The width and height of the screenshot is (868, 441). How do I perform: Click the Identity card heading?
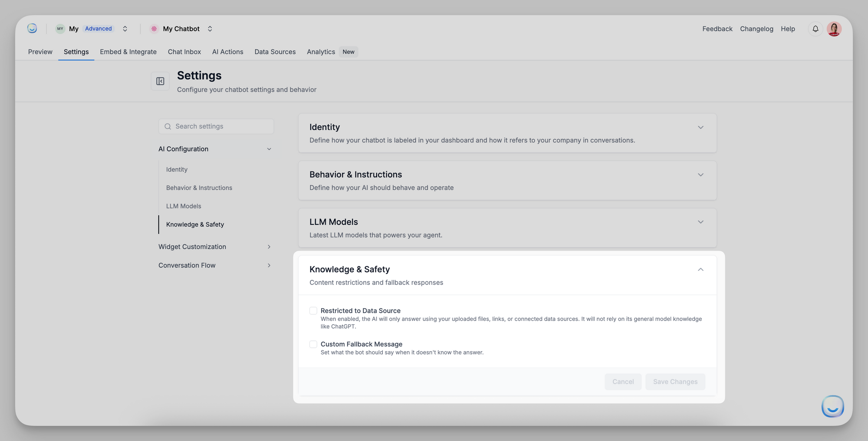(x=325, y=127)
